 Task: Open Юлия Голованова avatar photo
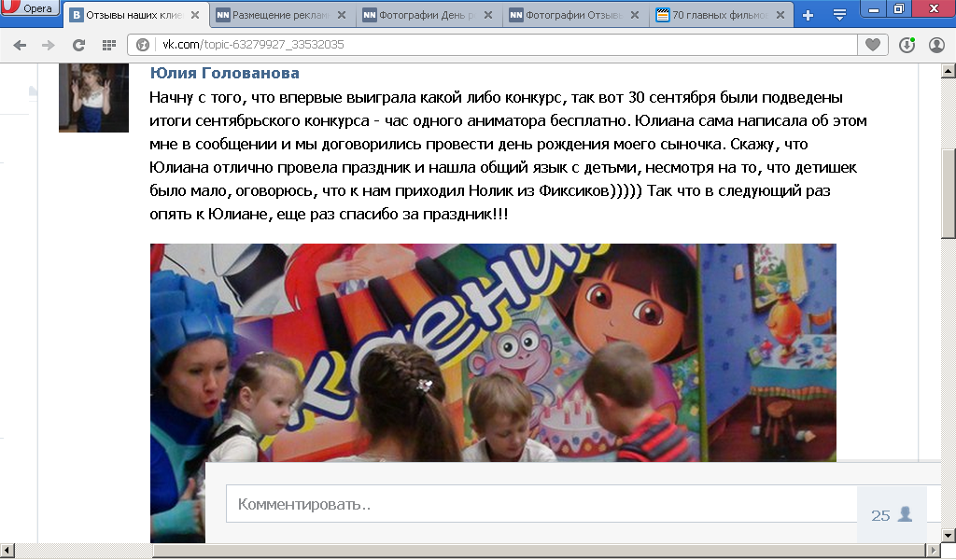click(94, 97)
